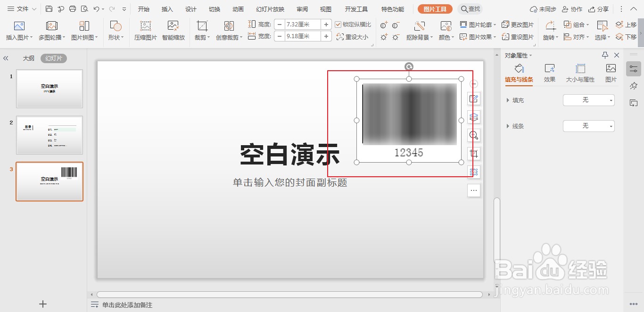Open the Group (组合) dropdown
The height and width of the screenshot is (312, 644).
tap(577, 25)
